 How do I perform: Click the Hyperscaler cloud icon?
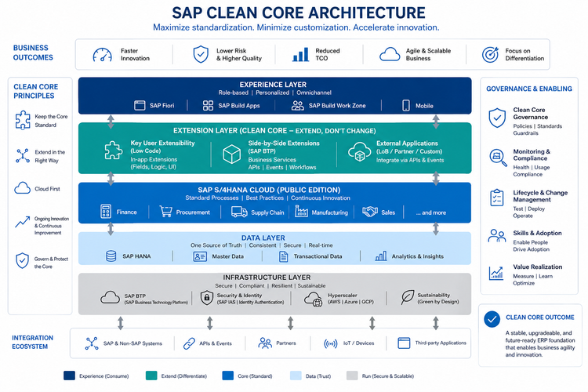click(313, 299)
